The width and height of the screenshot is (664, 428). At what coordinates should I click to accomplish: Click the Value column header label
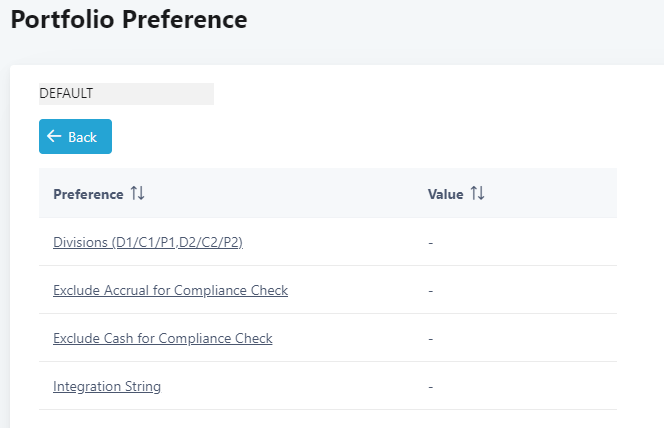445,194
